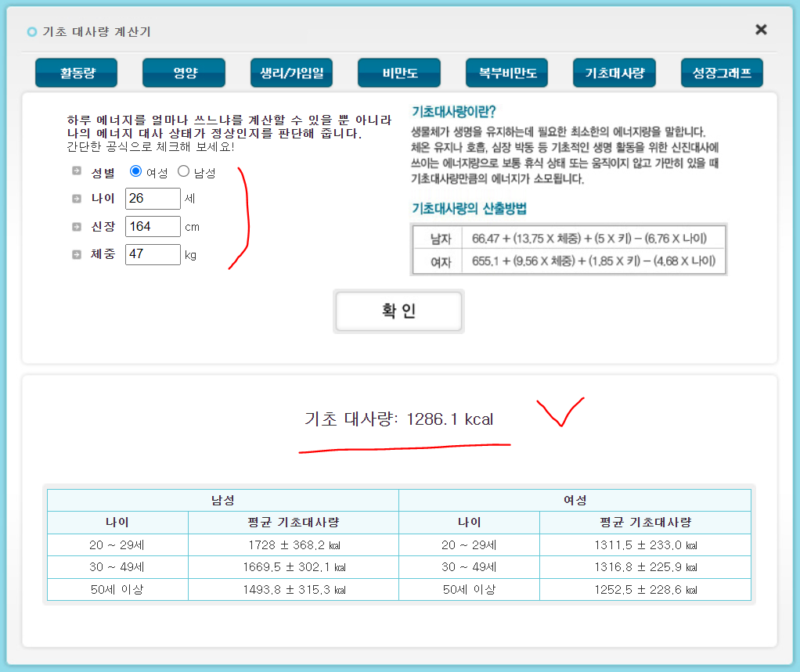The width and height of the screenshot is (800, 672).
Task: Close the calculator with the X button
Action: (760, 29)
